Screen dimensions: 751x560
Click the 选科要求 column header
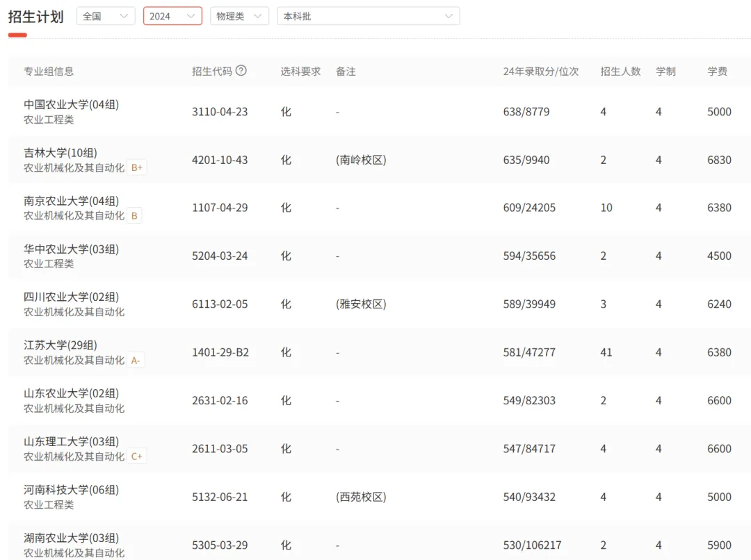[x=300, y=72]
